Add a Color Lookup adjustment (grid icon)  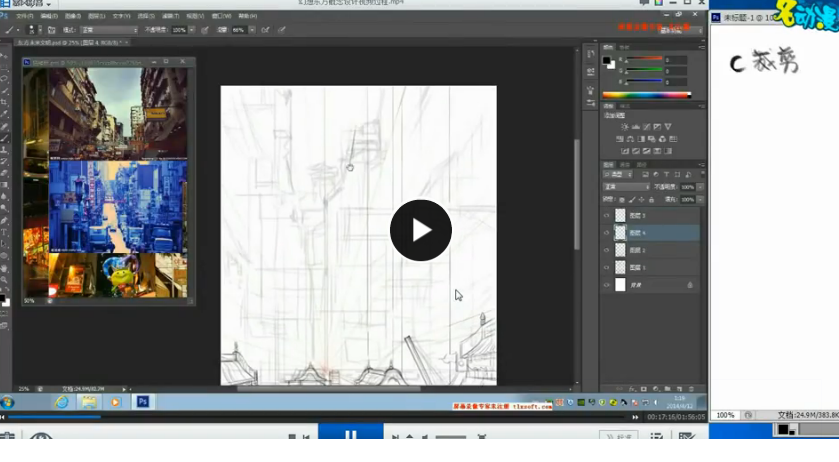(x=673, y=139)
